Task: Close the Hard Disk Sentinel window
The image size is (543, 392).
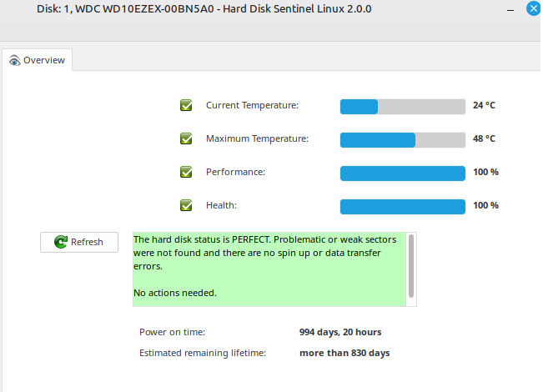Action: (535, 9)
